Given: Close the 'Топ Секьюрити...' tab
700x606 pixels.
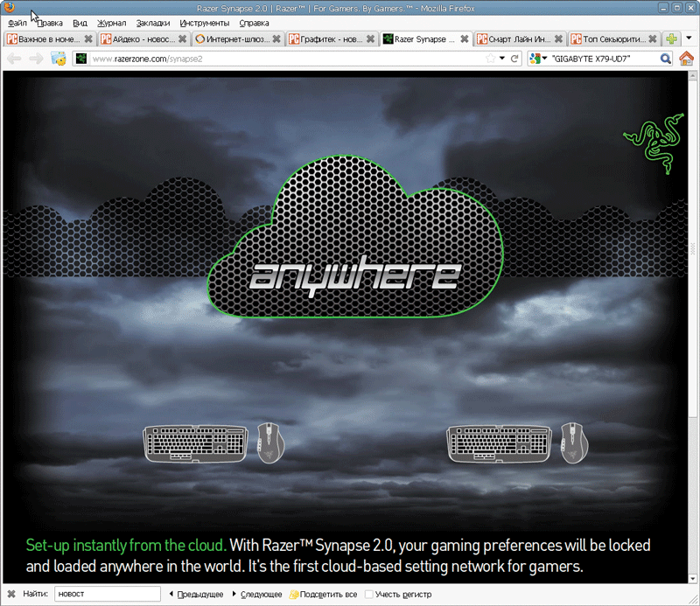Looking at the screenshot, I should 652,39.
